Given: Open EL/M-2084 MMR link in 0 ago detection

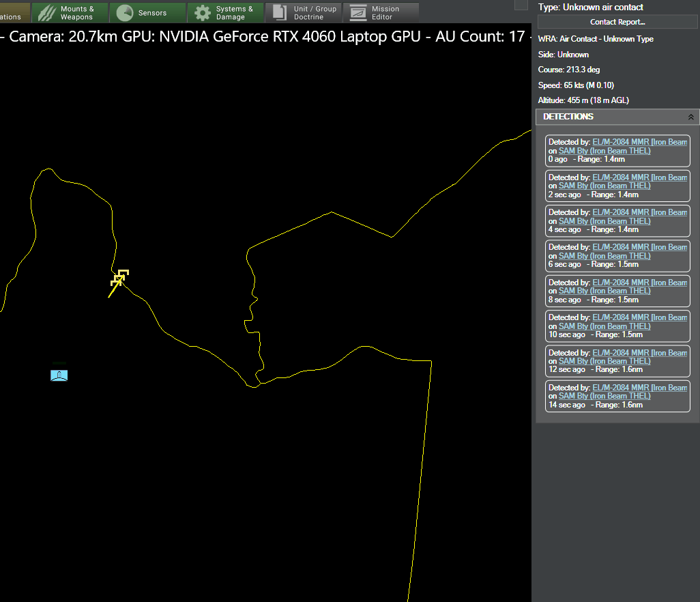Looking at the screenshot, I should (x=639, y=142).
